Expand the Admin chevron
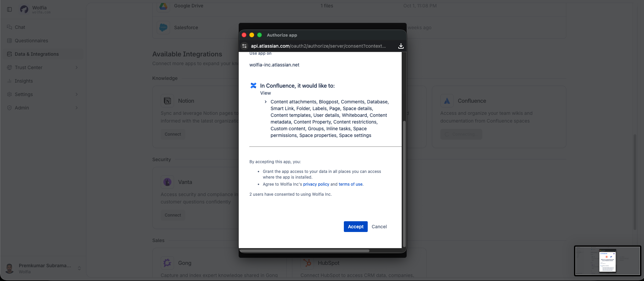Viewport: 644px width, 281px height. click(77, 108)
